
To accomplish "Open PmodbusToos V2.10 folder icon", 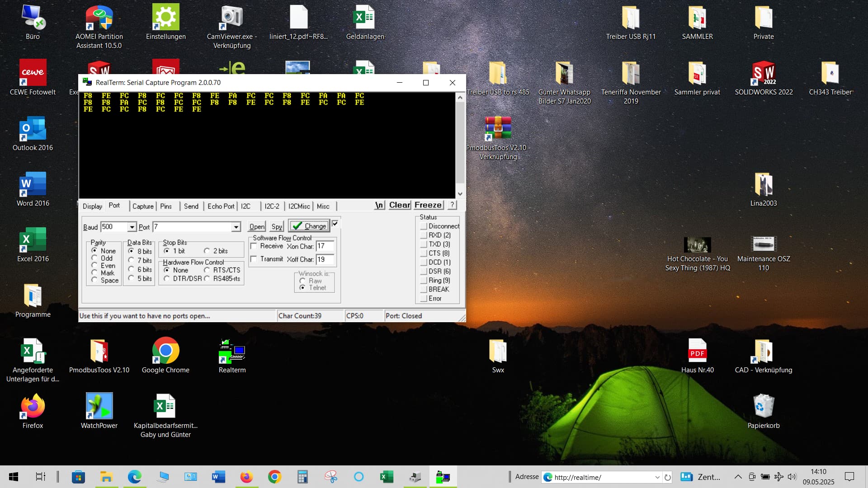I will coord(99,356).
